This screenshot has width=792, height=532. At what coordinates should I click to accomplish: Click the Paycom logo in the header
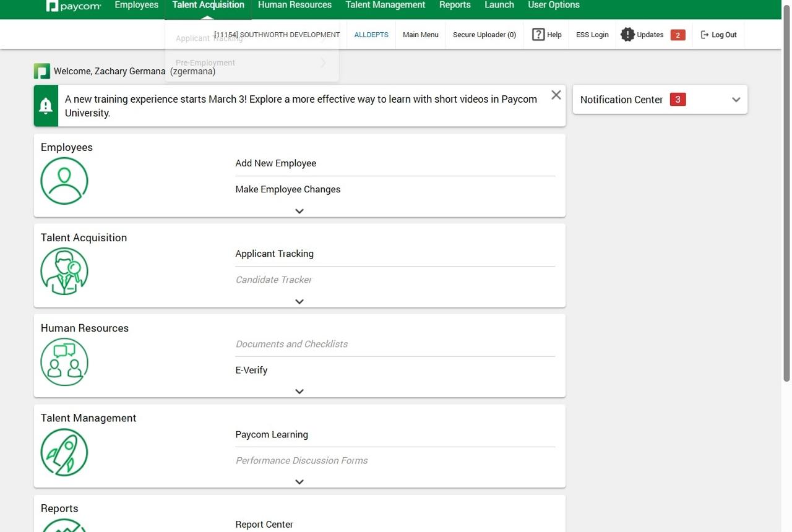73,6
